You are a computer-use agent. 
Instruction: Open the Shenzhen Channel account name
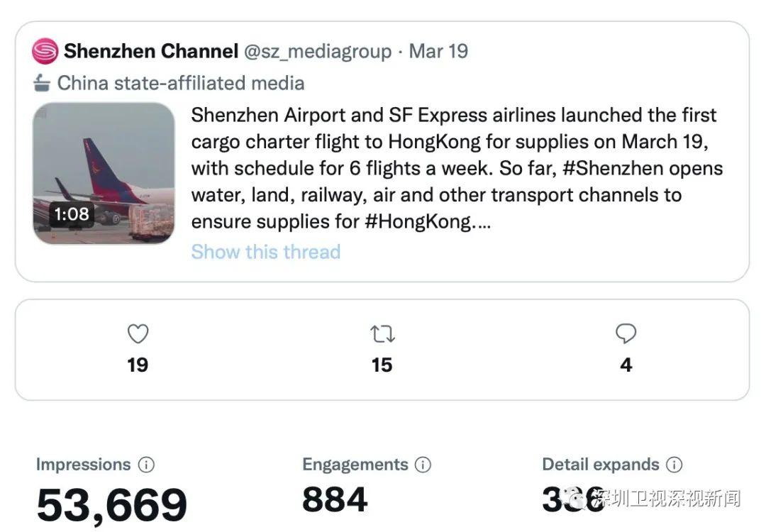(x=150, y=51)
